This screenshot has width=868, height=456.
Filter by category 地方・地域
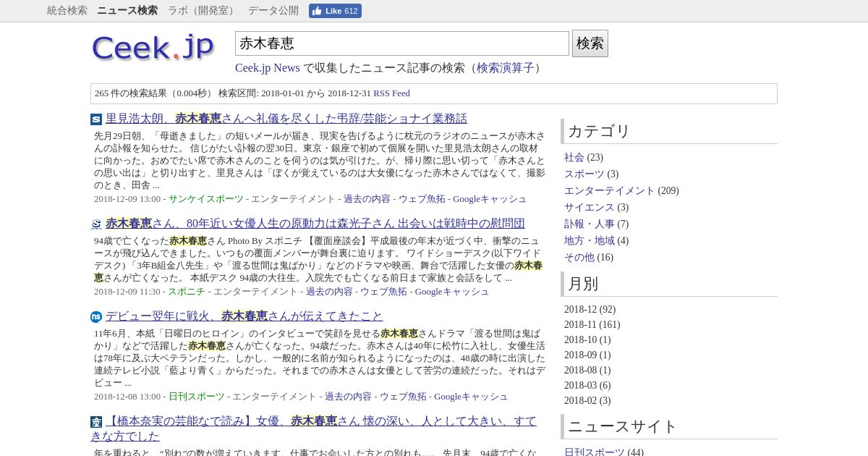(590, 240)
